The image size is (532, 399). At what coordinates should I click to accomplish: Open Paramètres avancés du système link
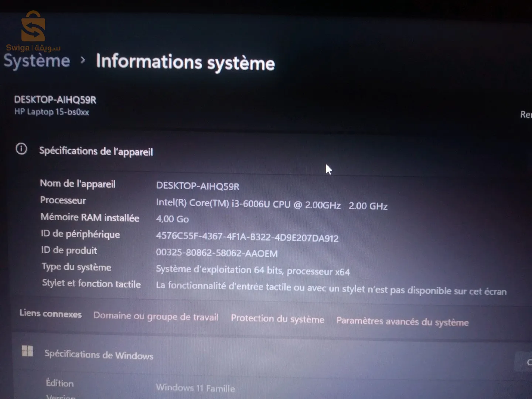click(x=402, y=321)
